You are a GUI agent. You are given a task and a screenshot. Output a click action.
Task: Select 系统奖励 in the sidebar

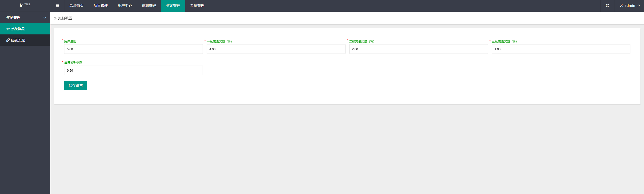(25, 29)
